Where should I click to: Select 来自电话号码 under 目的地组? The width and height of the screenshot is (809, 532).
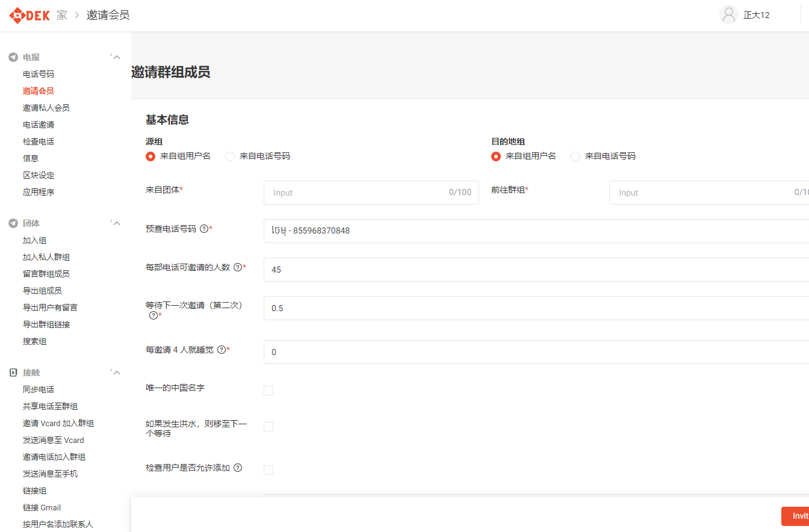tap(575, 156)
